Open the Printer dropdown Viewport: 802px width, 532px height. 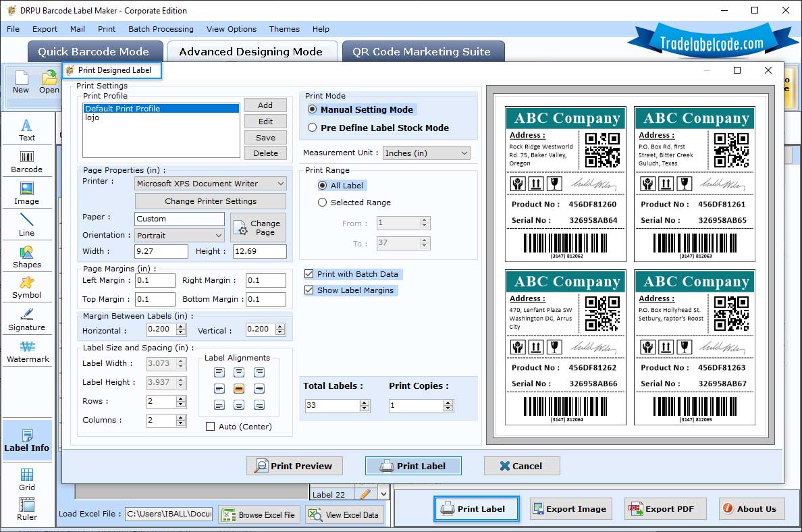(210, 183)
